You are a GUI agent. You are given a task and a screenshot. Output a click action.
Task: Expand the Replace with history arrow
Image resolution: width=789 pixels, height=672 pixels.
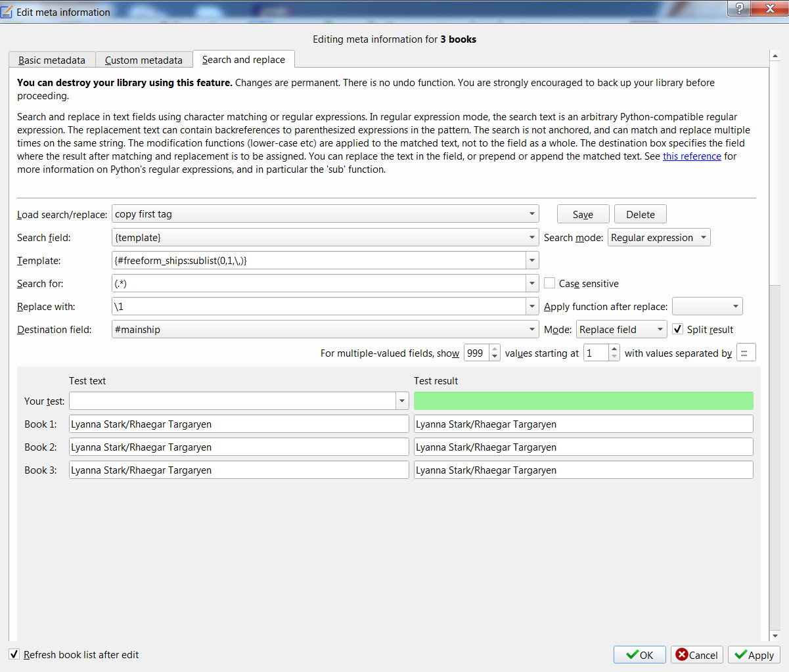tap(532, 307)
